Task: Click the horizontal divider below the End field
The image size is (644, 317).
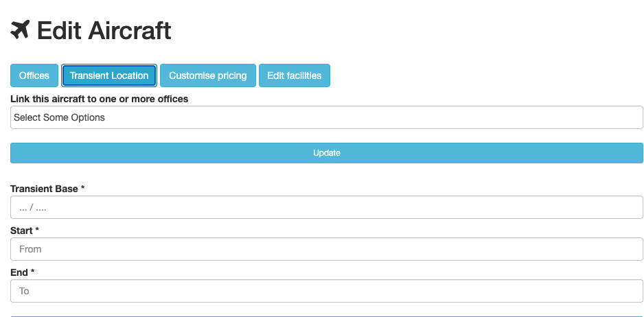Action: (x=327, y=316)
